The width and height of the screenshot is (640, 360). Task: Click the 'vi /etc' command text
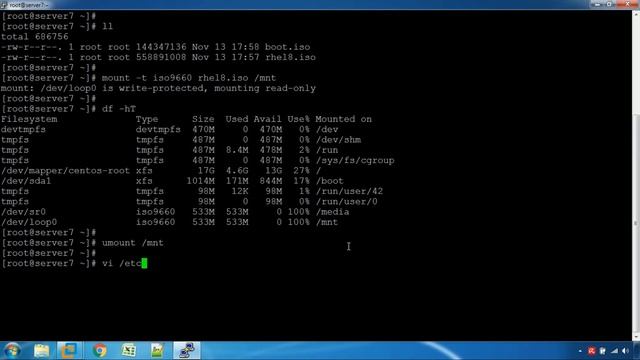pos(122,263)
